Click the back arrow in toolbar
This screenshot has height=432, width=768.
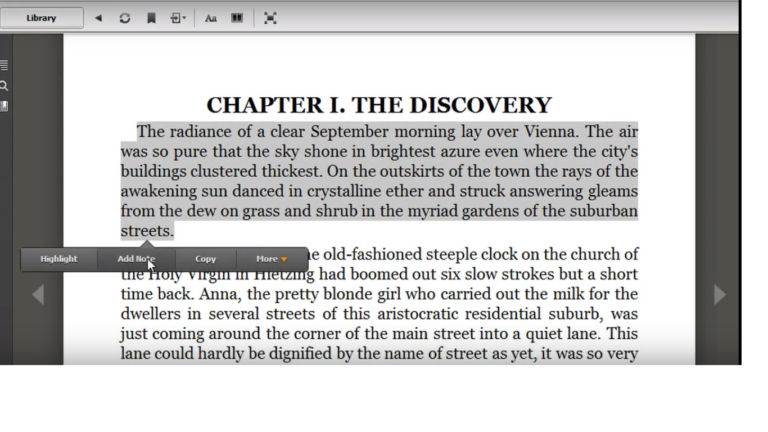coord(98,18)
